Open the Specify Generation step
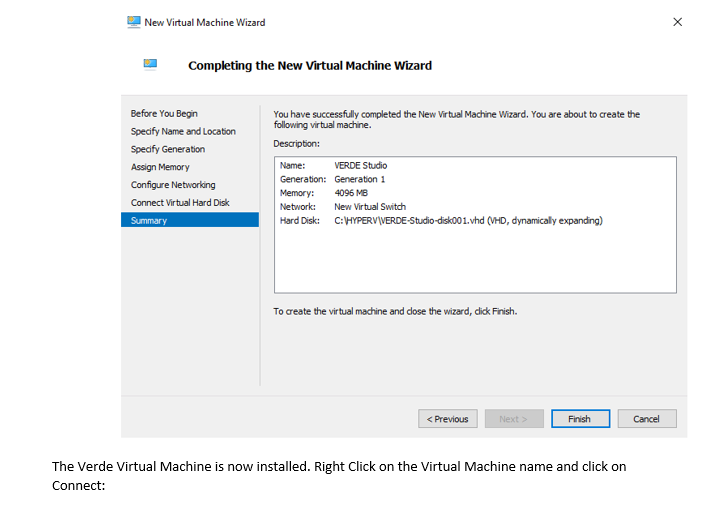The width and height of the screenshot is (712, 530). point(168,149)
